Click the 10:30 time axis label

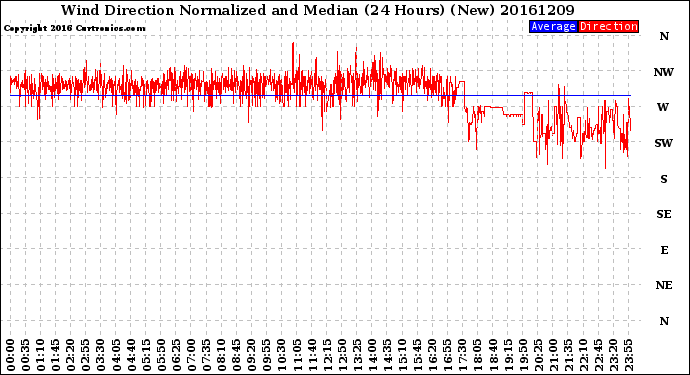(x=282, y=355)
